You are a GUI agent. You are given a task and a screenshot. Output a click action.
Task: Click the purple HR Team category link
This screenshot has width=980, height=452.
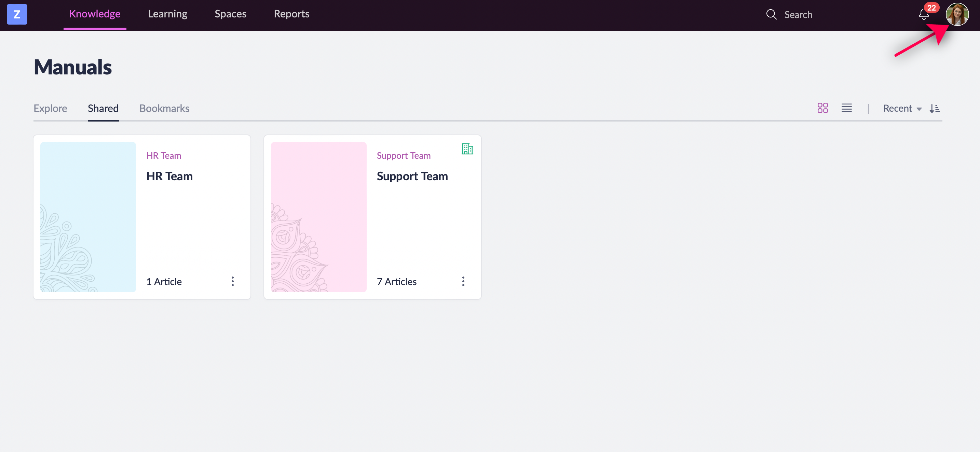pos(164,155)
